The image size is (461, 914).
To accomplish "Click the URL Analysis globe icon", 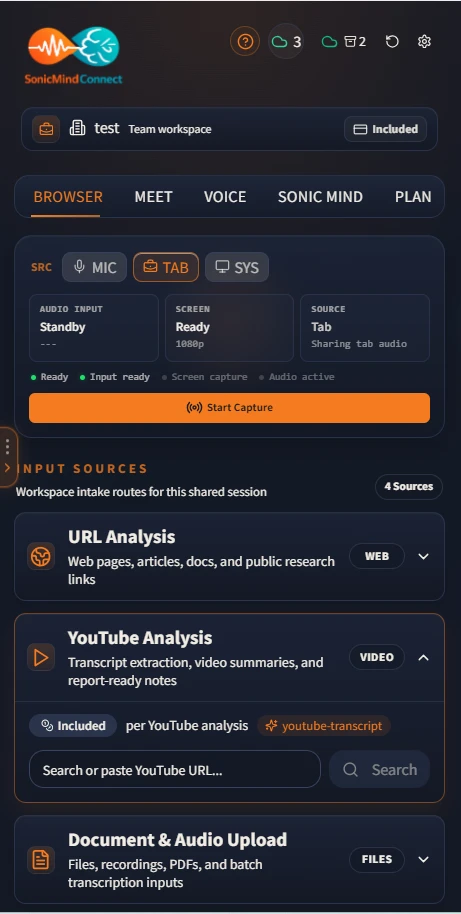I will click(41, 557).
